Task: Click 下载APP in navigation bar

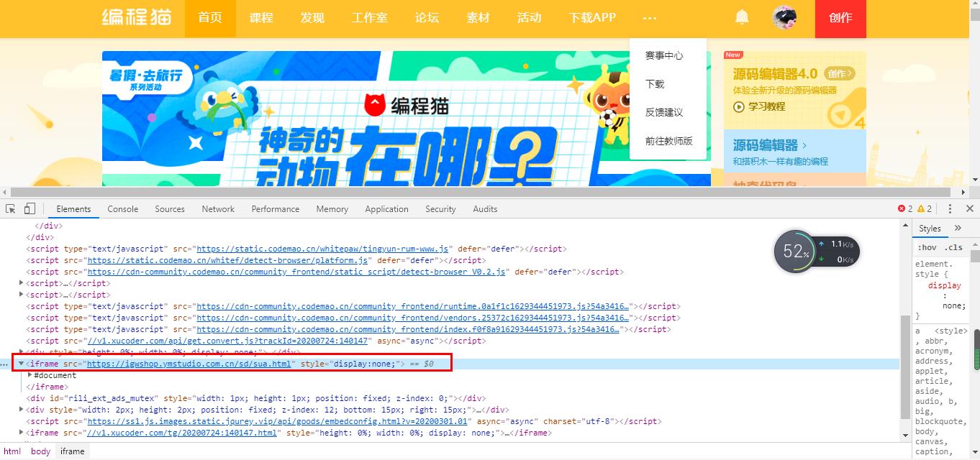Action: [x=592, y=18]
